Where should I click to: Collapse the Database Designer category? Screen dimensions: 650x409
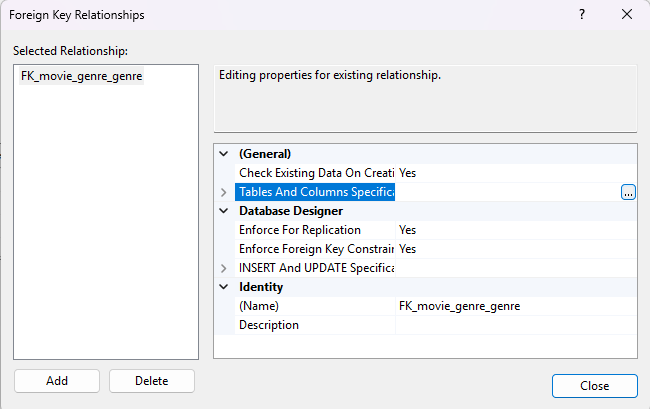coord(223,211)
